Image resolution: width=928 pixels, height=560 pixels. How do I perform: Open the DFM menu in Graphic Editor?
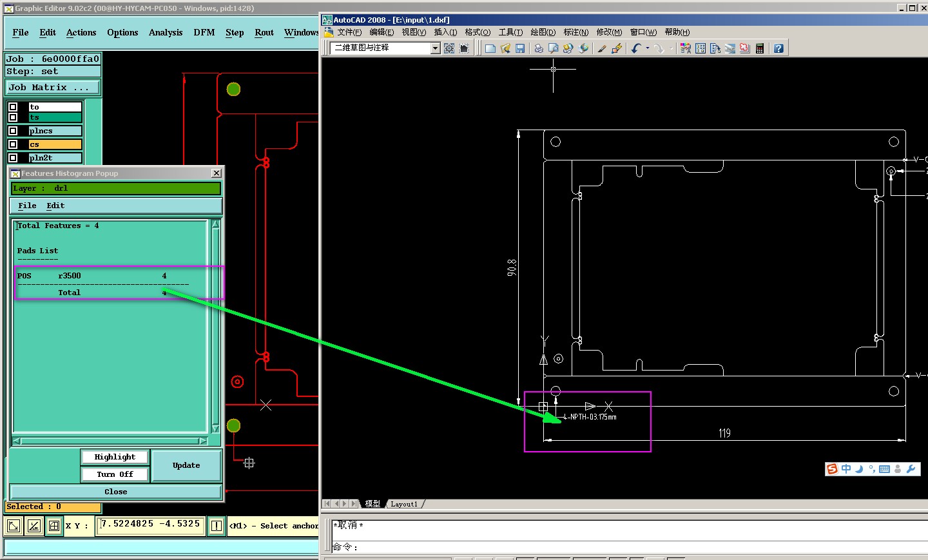tap(204, 32)
